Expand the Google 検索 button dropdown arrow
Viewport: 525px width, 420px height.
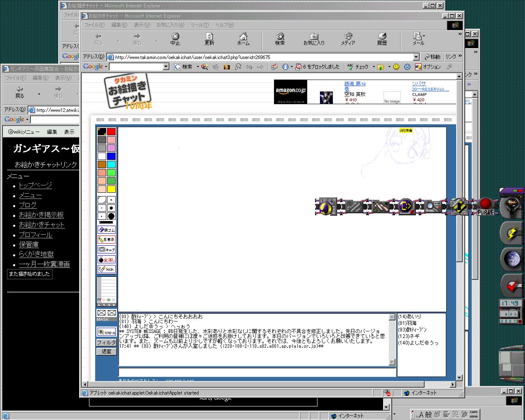(197, 67)
